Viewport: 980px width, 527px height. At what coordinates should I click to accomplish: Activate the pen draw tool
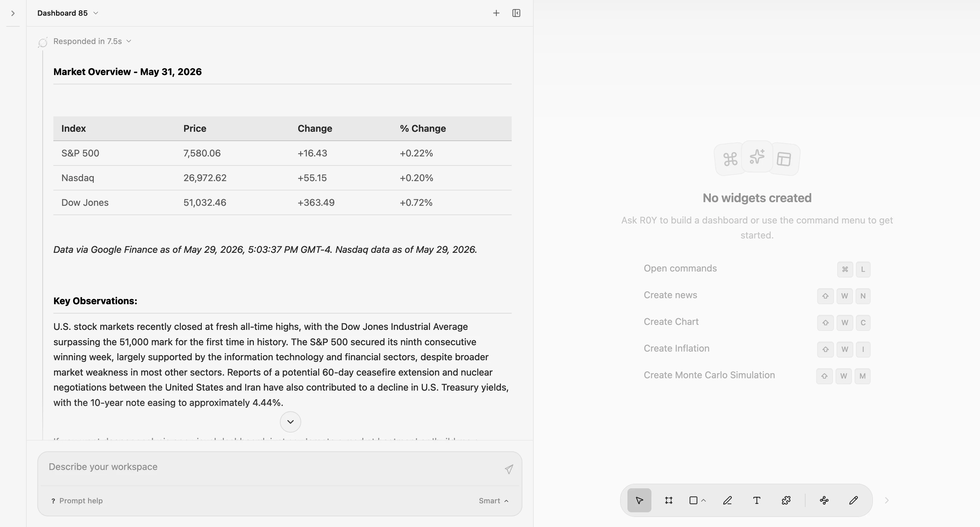[x=727, y=500]
